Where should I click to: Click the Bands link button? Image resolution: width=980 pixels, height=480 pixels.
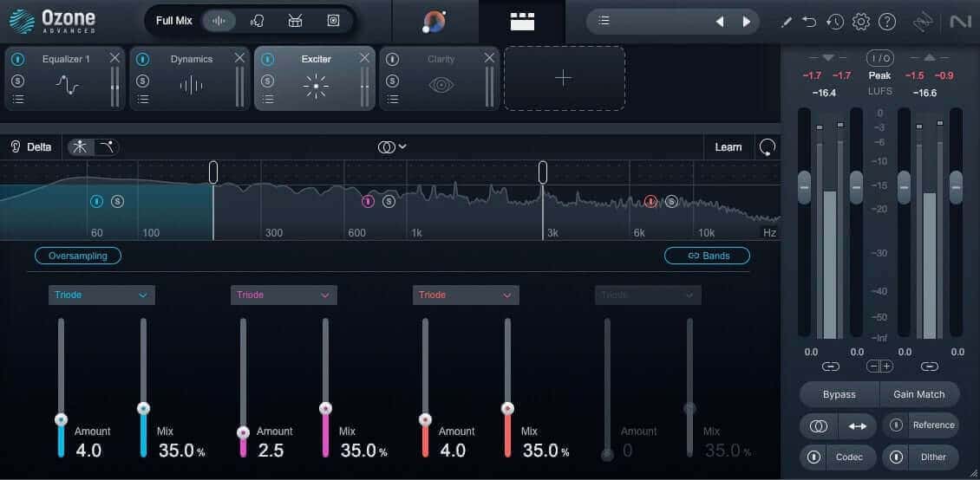point(707,256)
